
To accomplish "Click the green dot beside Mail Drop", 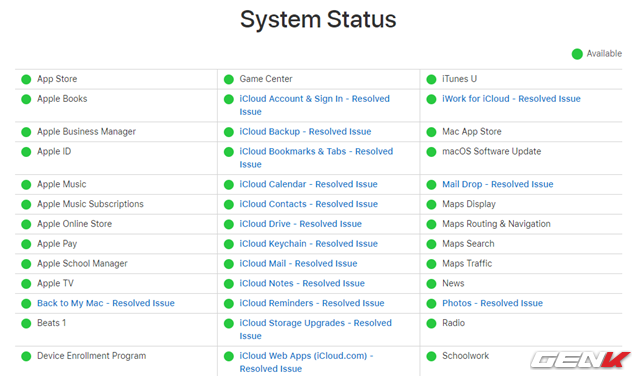I will (x=431, y=185).
